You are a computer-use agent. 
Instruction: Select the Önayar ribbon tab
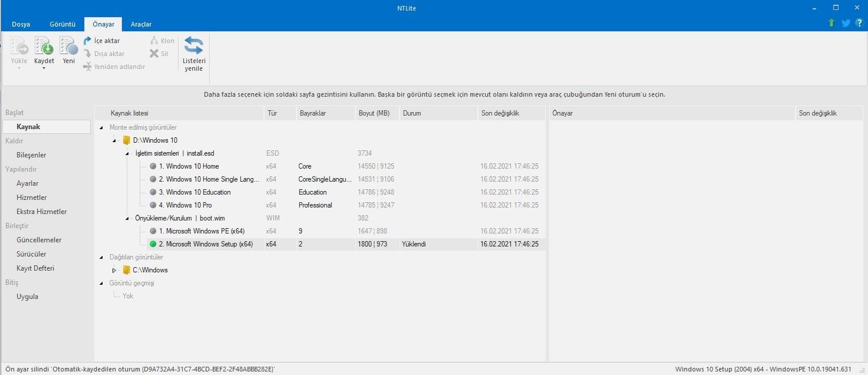click(x=103, y=24)
